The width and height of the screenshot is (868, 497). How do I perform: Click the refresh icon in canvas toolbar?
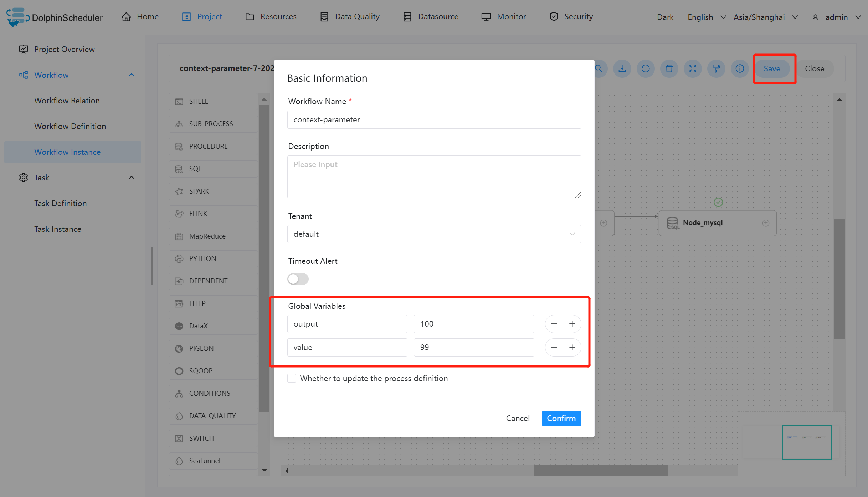[x=646, y=68]
